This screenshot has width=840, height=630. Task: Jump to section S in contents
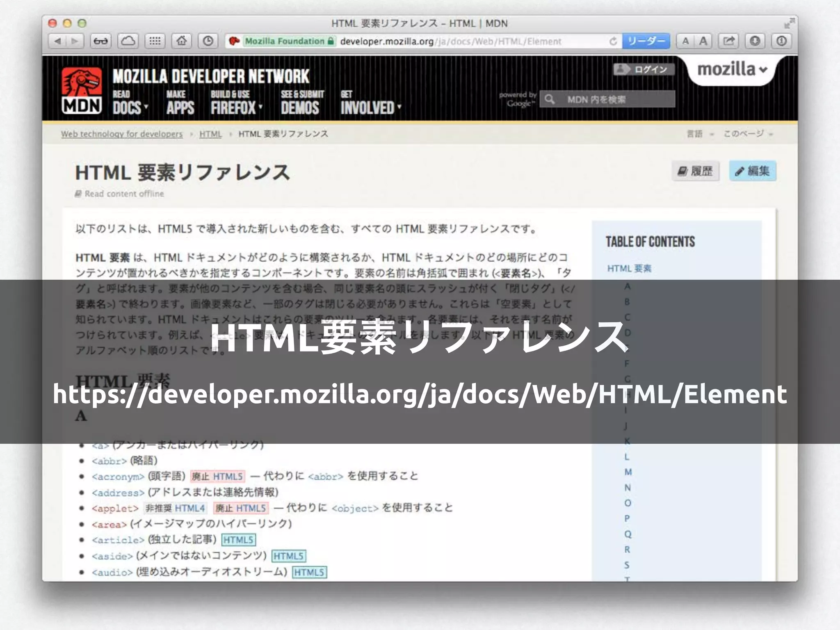tap(627, 565)
